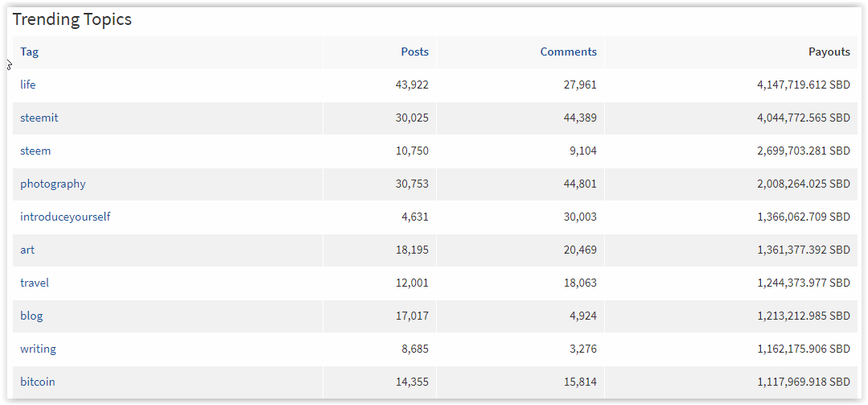Open the travel tag link
Viewport: 868px width, 405px height.
coord(35,283)
